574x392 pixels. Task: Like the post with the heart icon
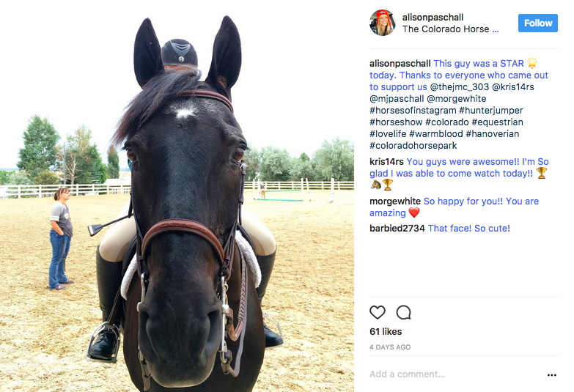[x=378, y=313]
